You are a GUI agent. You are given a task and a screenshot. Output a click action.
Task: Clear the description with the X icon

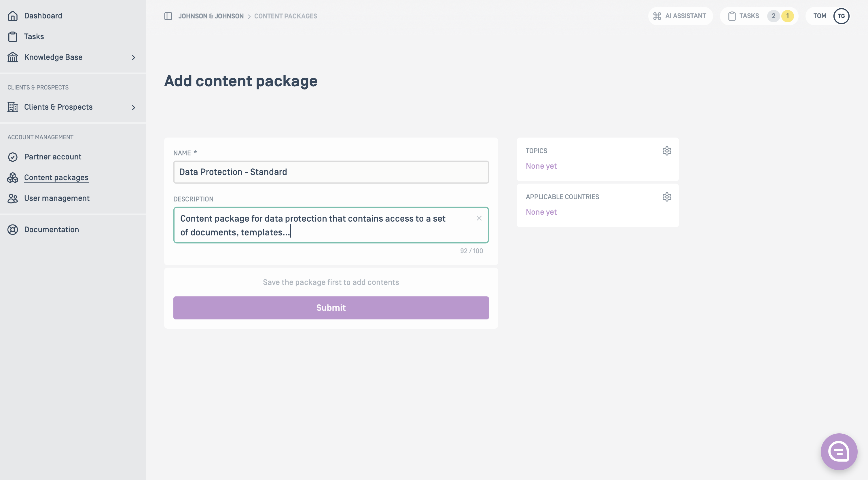click(x=479, y=218)
